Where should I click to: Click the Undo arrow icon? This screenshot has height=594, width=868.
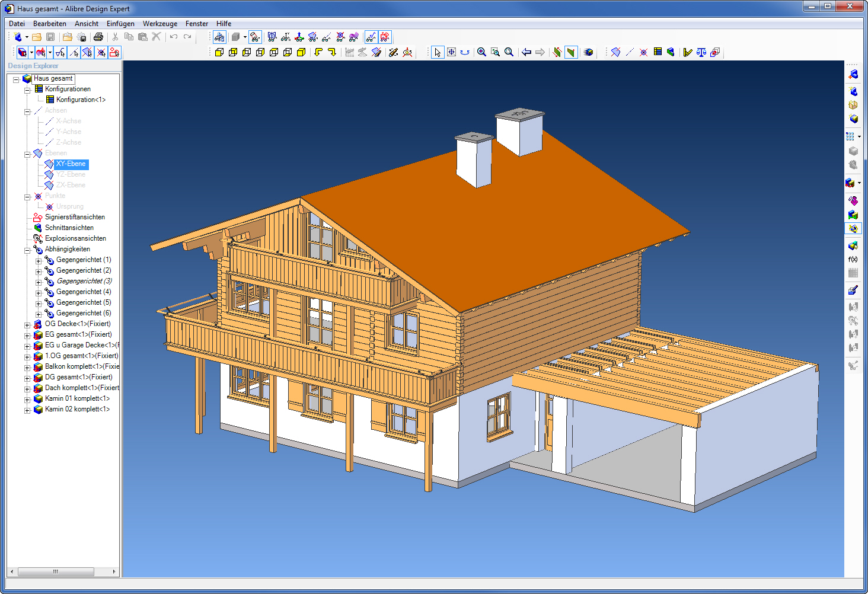coord(174,37)
